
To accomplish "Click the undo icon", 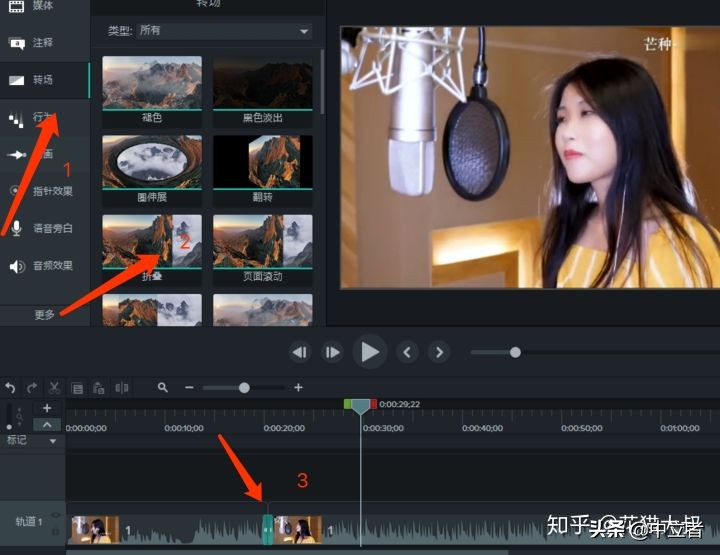I will tap(10, 388).
